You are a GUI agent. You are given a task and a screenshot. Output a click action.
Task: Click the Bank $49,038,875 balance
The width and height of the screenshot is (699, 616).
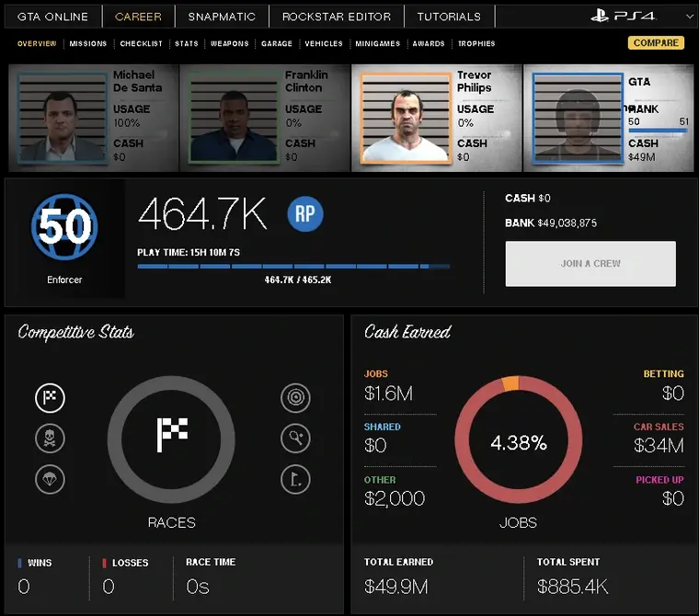point(551,222)
